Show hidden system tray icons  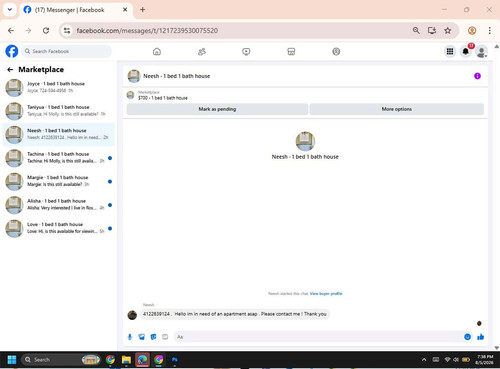coord(424,360)
